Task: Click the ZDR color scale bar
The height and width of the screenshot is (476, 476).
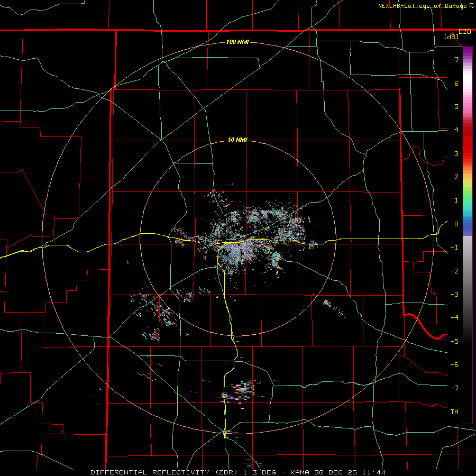Action: coord(467,235)
